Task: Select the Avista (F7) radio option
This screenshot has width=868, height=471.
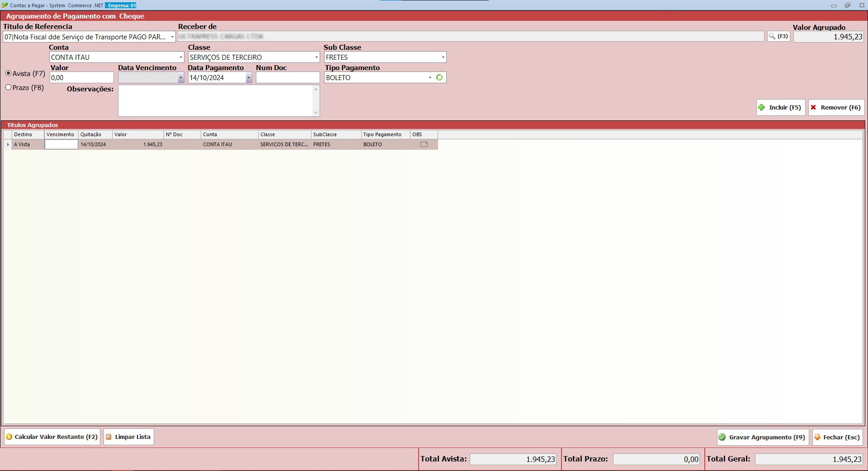Action: pos(9,73)
